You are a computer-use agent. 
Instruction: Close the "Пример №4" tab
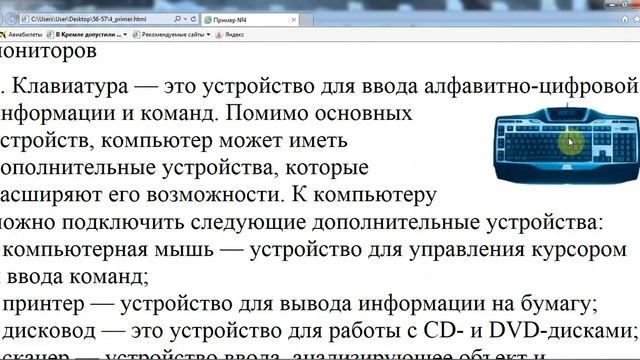click(x=293, y=20)
